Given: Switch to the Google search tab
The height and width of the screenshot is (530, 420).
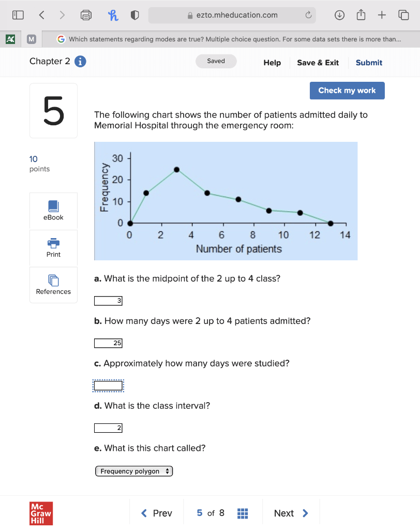Looking at the screenshot, I should tap(229, 39).
